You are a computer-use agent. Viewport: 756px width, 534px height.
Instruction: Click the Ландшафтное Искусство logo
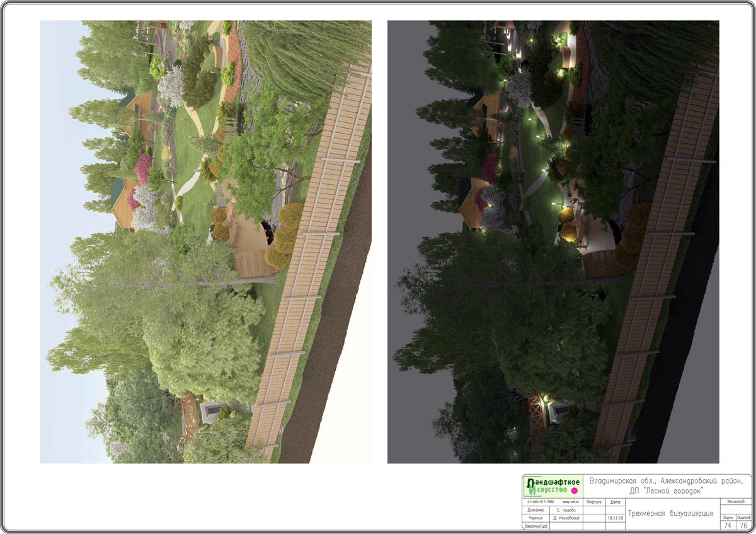coord(553,486)
